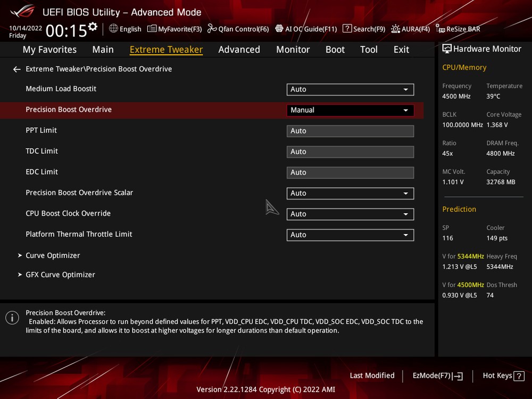Click the English language globe icon

(114, 29)
